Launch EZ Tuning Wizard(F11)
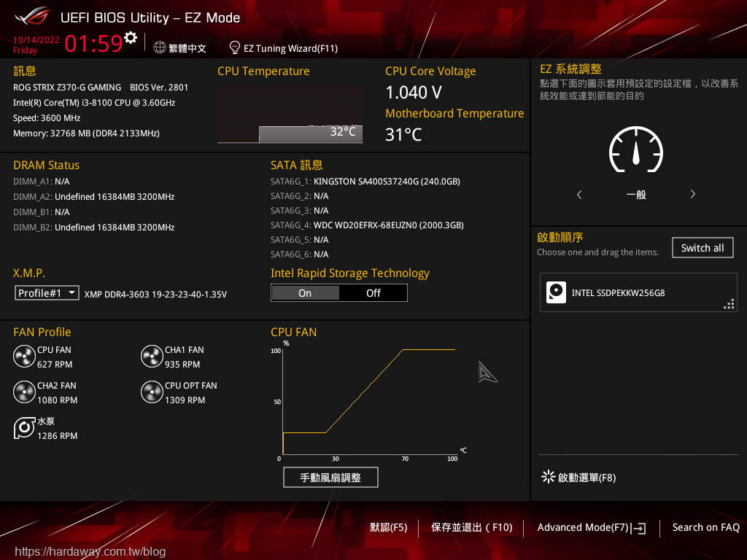This screenshot has width=747, height=560. (x=290, y=48)
